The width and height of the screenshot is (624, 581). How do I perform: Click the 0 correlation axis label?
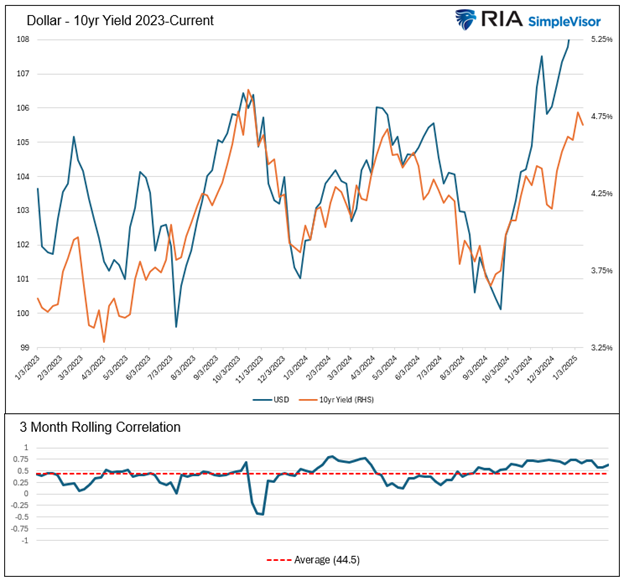(27, 494)
